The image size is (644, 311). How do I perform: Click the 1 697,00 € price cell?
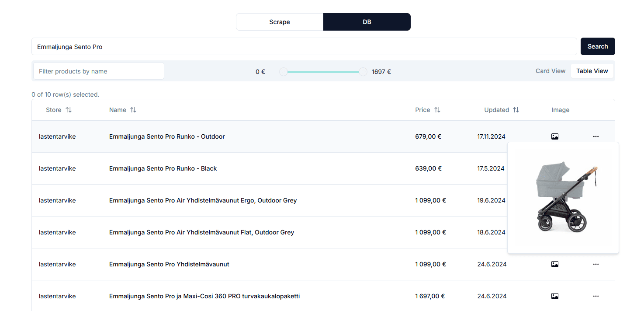430,296
